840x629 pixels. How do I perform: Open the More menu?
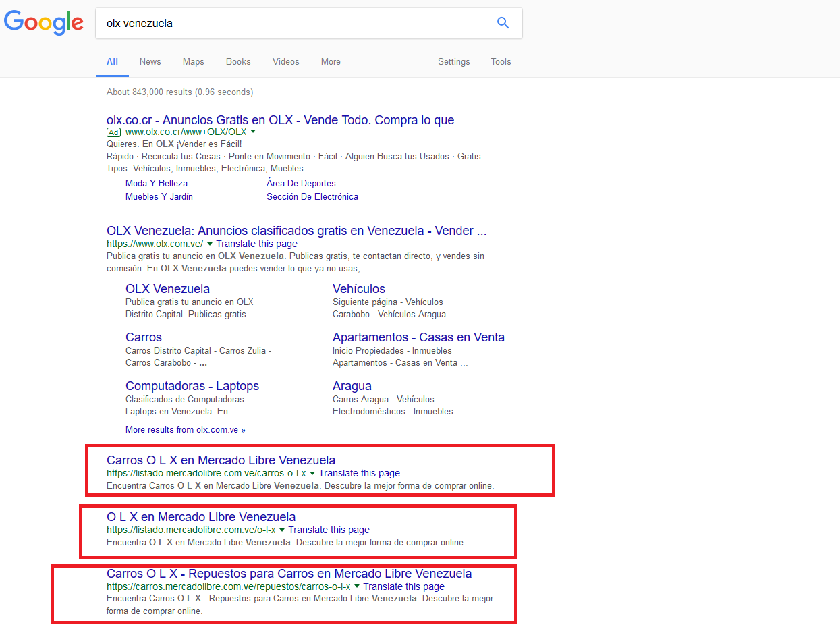tap(331, 61)
